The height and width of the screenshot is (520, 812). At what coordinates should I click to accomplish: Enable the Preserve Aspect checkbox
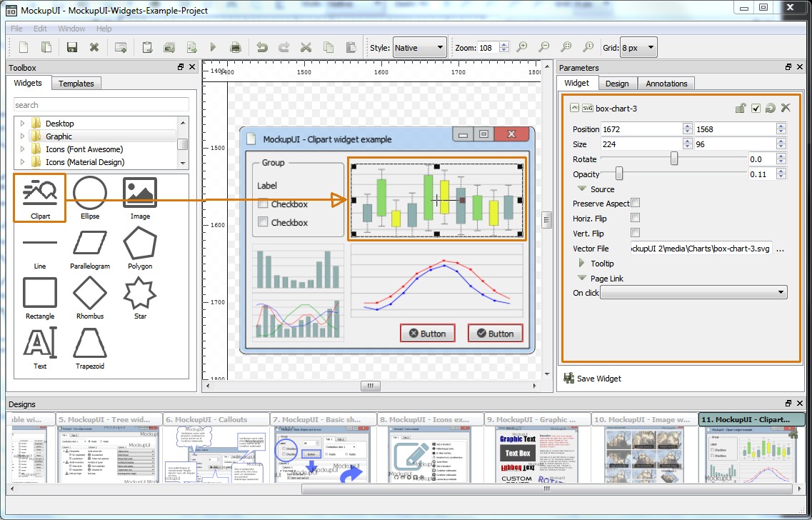coord(636,203)
